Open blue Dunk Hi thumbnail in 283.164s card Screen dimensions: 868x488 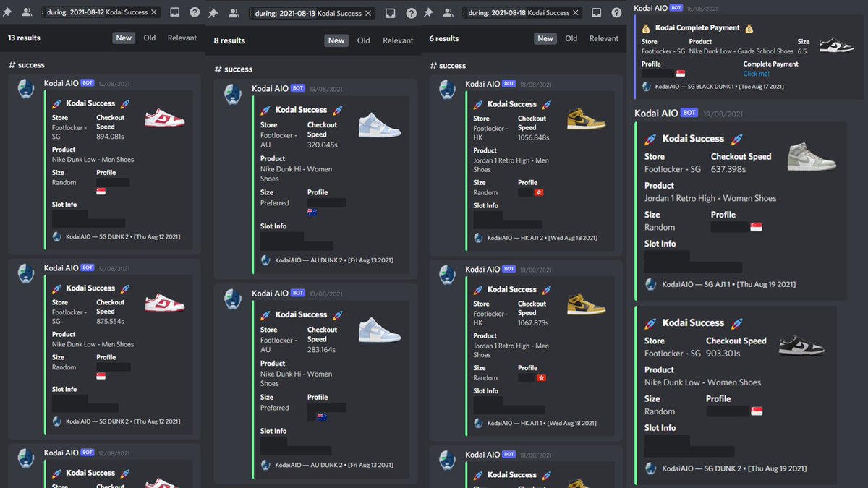pyautogui.click(x=380, y=329)
